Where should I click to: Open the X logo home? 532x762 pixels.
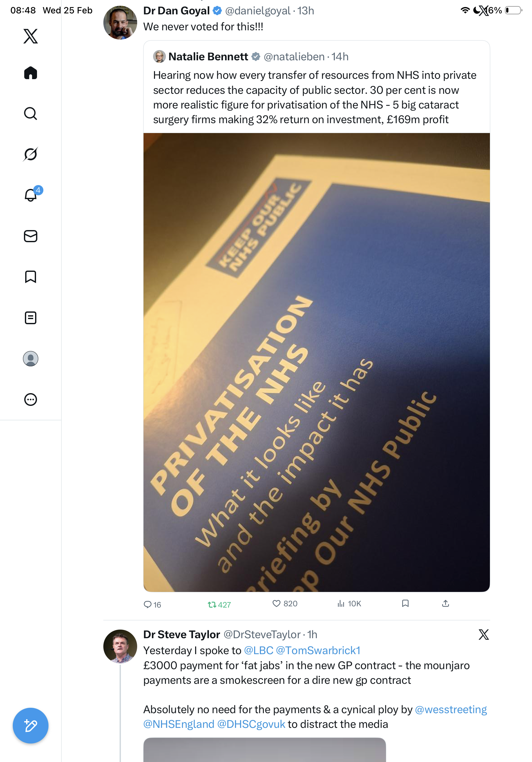click(x=31, y=36)
